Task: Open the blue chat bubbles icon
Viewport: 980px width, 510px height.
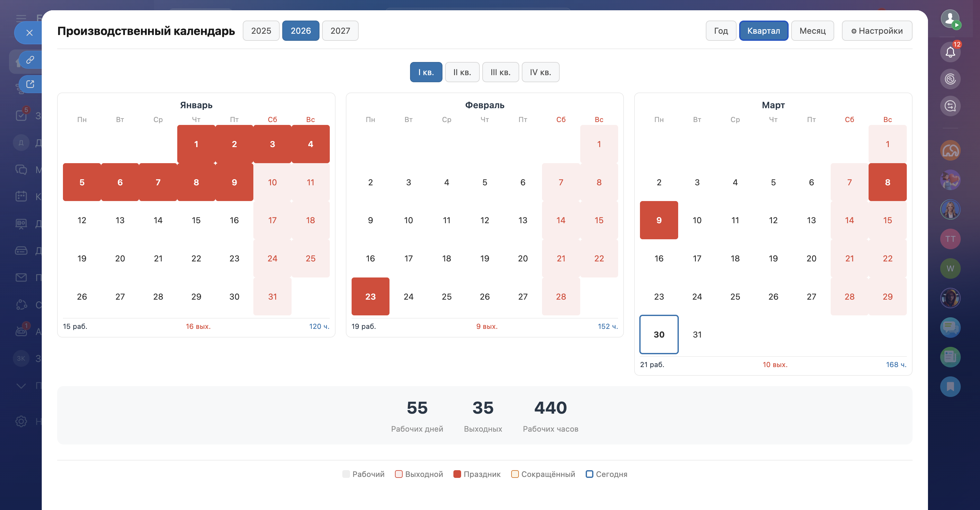Action: (x=950, y=327)
